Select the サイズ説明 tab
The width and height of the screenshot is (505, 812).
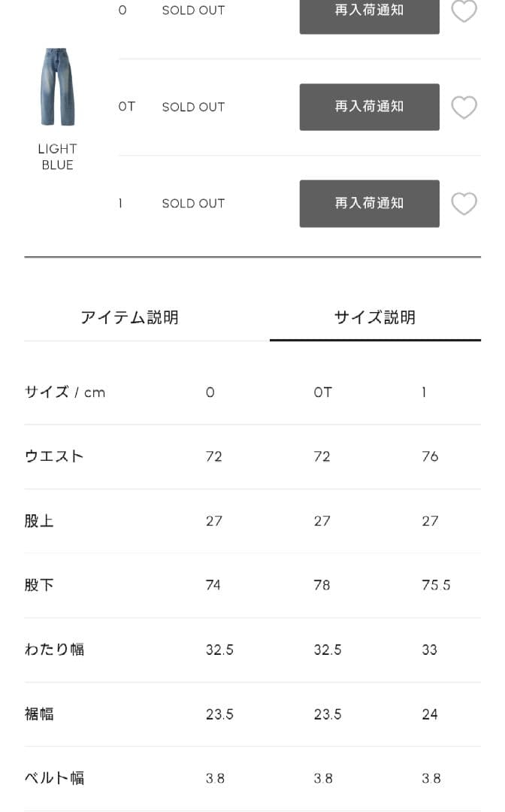click(x=374, y=317)
